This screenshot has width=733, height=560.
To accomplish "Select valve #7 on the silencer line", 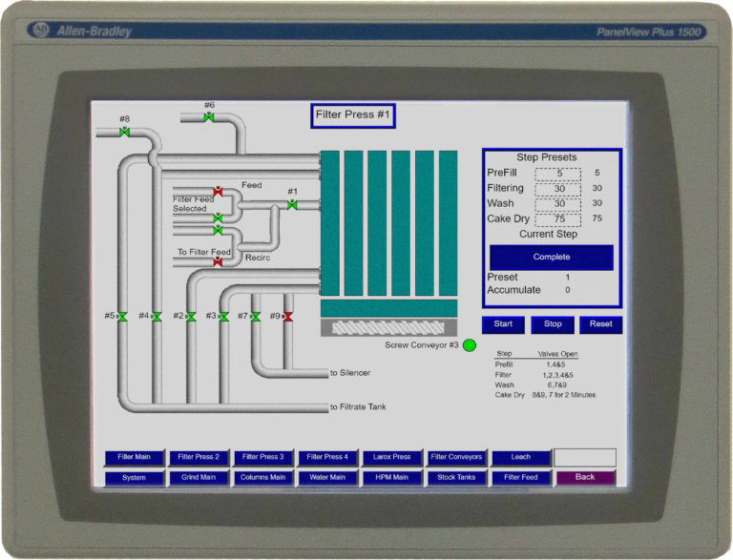I will (255, 316).
